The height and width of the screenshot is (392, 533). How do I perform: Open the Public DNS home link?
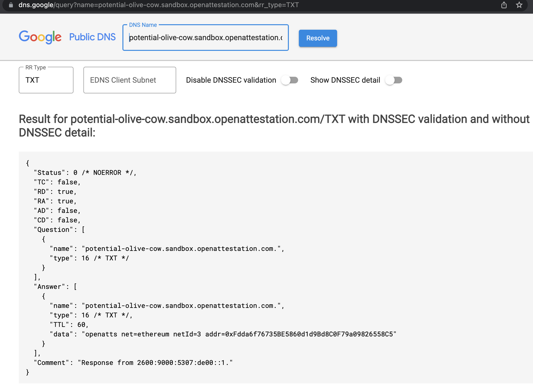92,37
